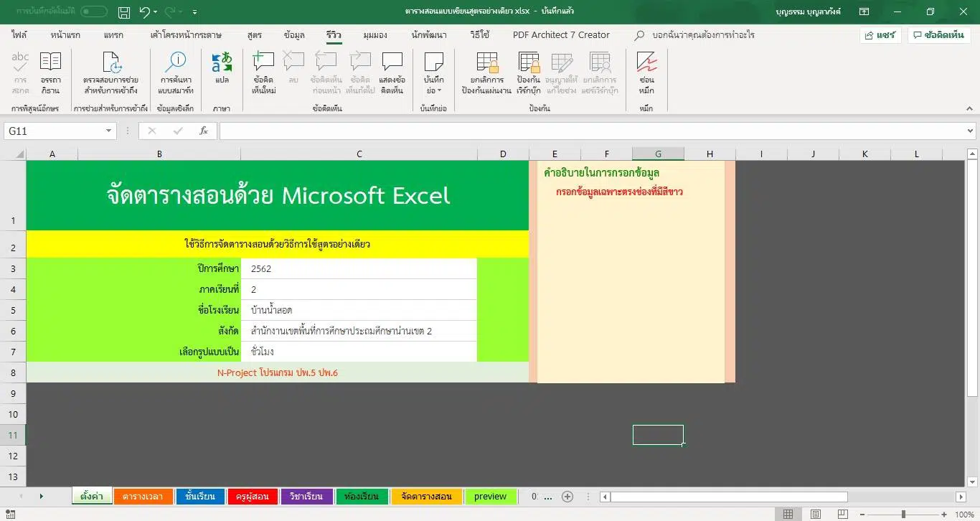Click the Insert Function fx icon
The width and height of the screenshot is (980, 521).
[204, 131]
